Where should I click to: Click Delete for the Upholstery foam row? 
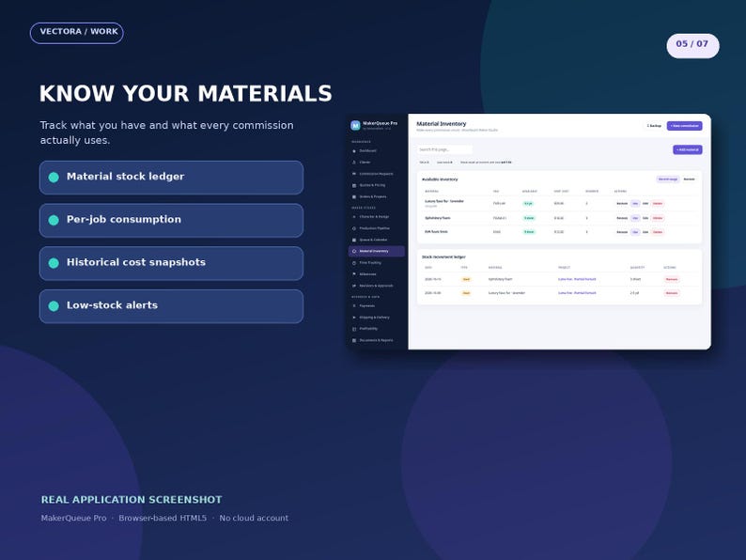pyautogui.click(x=658, y=218)
